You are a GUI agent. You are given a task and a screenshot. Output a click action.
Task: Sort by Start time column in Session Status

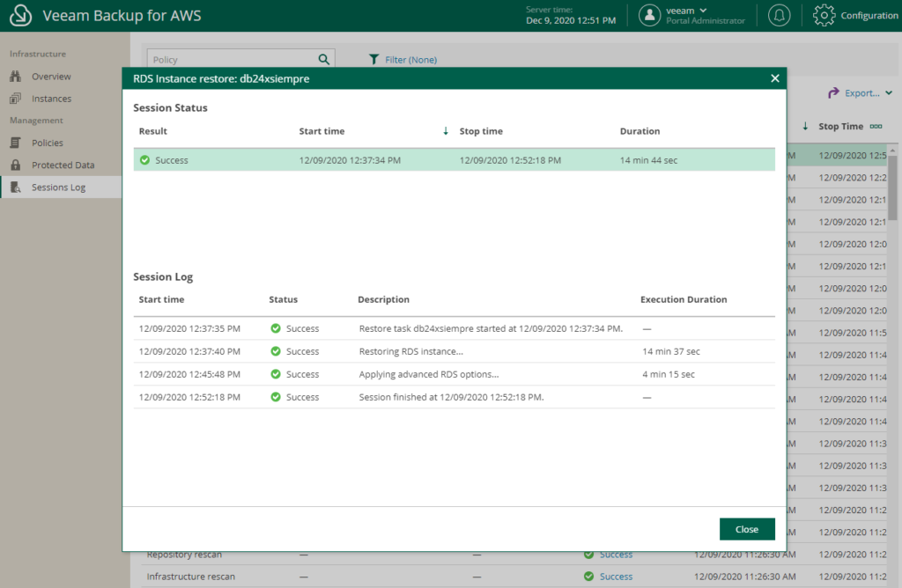322,131
